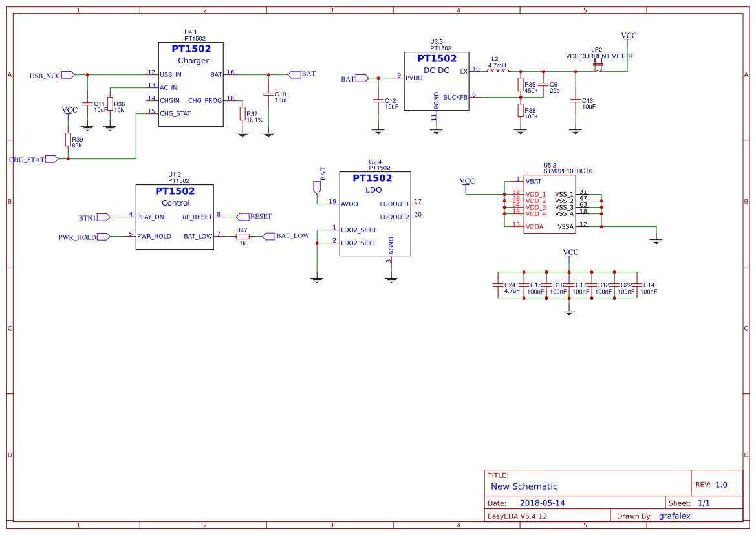Image resolution: width=756 pixels, height=535 pixels.
Task: Select resistor R47 1k symbol
Action: coord(243,236)
